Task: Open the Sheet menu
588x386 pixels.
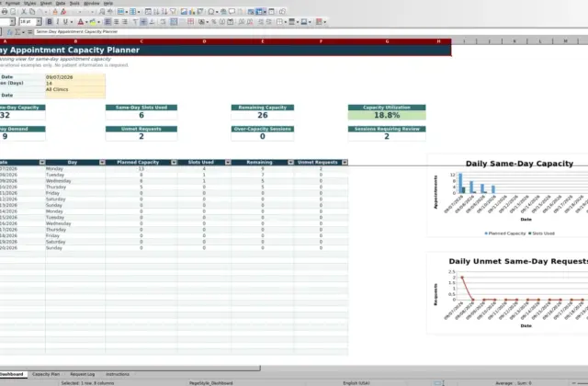Action: [46, 3]
